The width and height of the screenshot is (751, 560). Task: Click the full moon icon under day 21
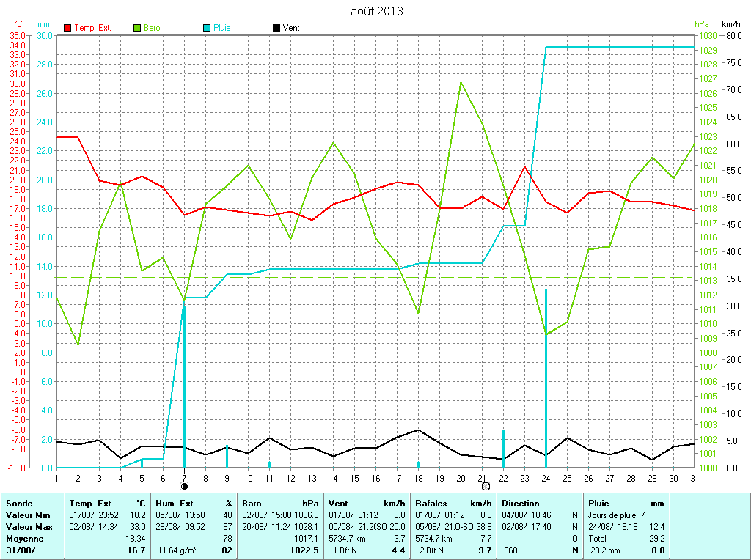tap(486, 486)
